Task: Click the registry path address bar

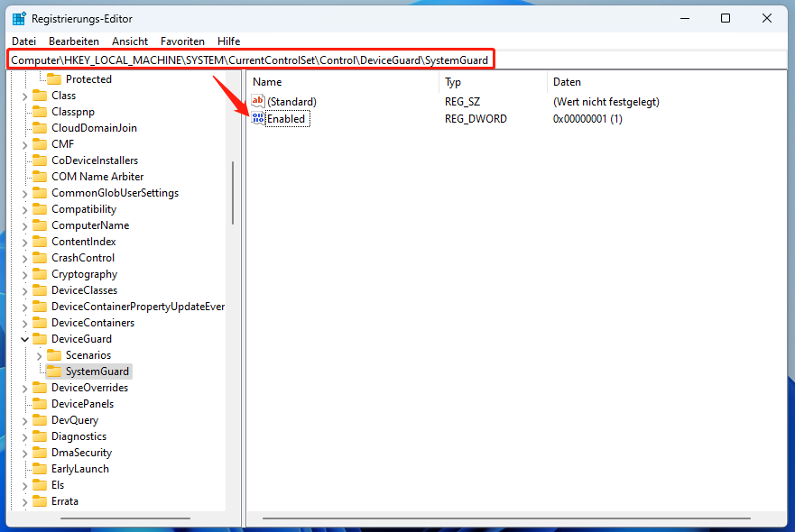Action: (397, 60)
